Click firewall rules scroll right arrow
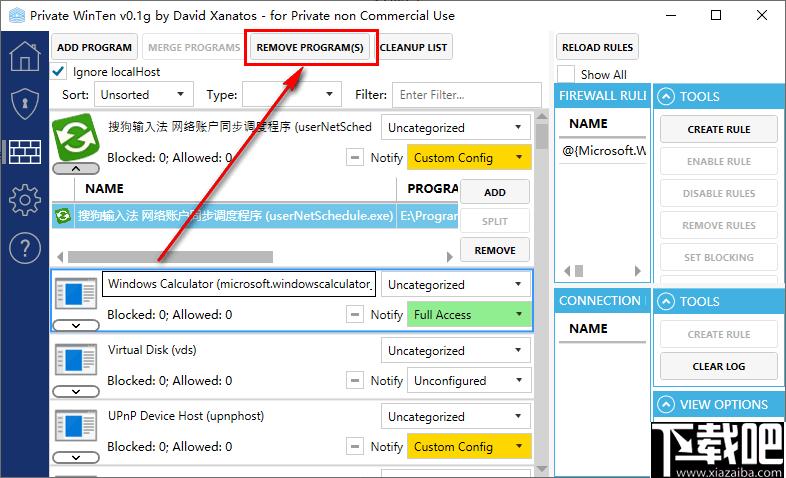The image size is (786, 478). tap(638, 271)
